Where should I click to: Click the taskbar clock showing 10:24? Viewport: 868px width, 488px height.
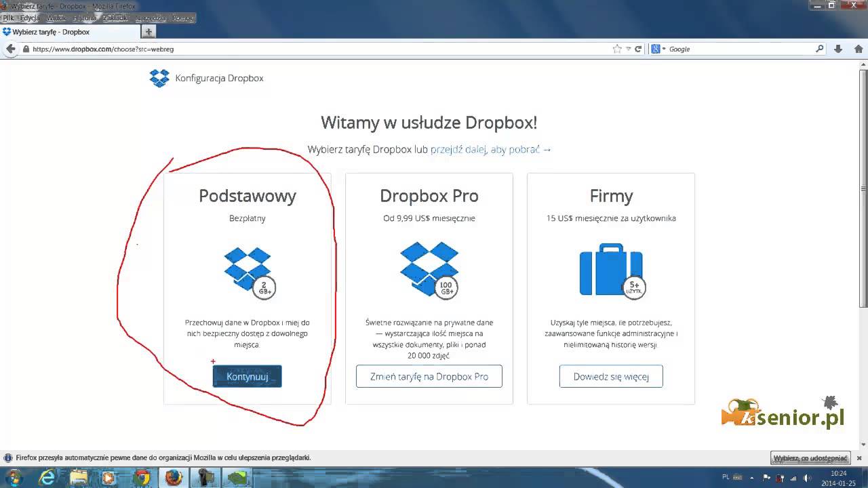tap(838, 478)
